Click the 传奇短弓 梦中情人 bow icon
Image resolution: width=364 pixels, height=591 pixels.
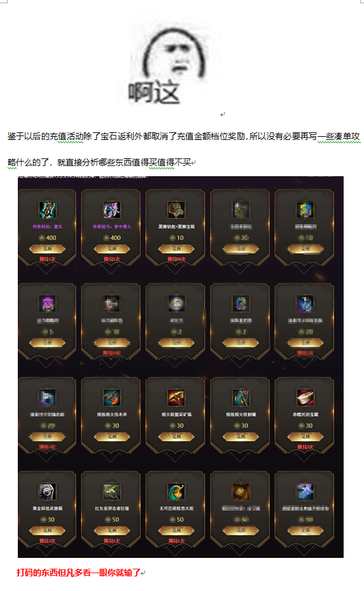point(112,210)
